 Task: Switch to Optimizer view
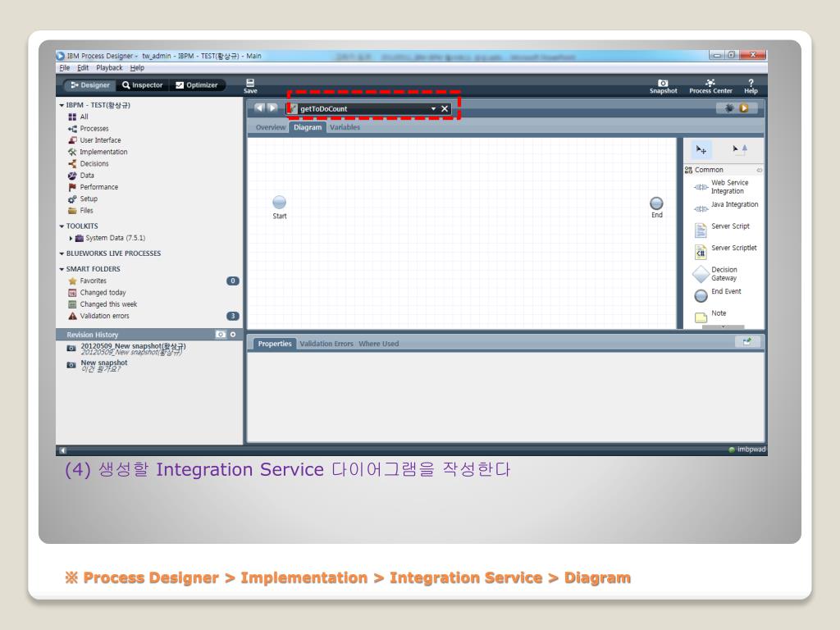coord(197,85)
